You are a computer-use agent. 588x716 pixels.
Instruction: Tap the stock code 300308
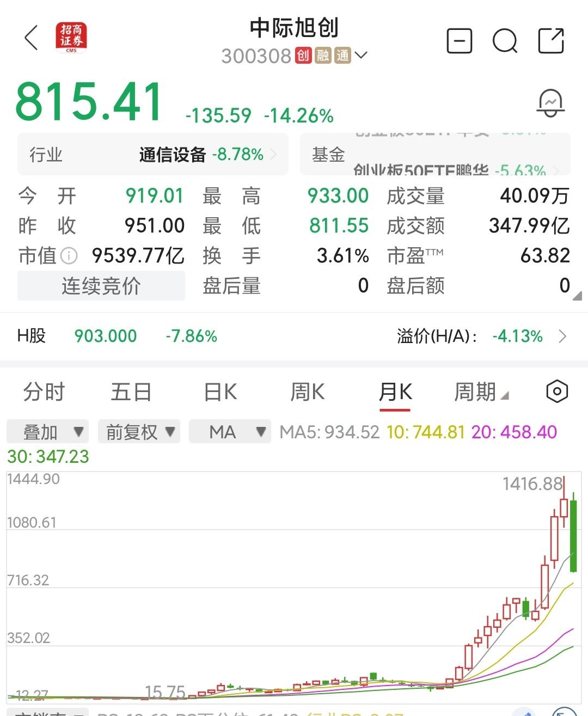pyautogui.click(x=256, y=56)
